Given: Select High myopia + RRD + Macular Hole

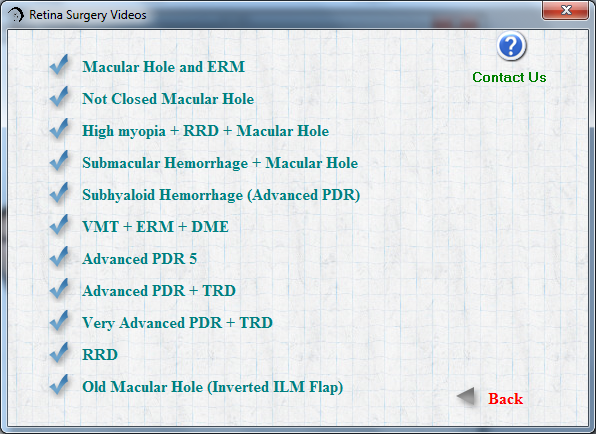Looking at the screenshot, I should point(206,131).
